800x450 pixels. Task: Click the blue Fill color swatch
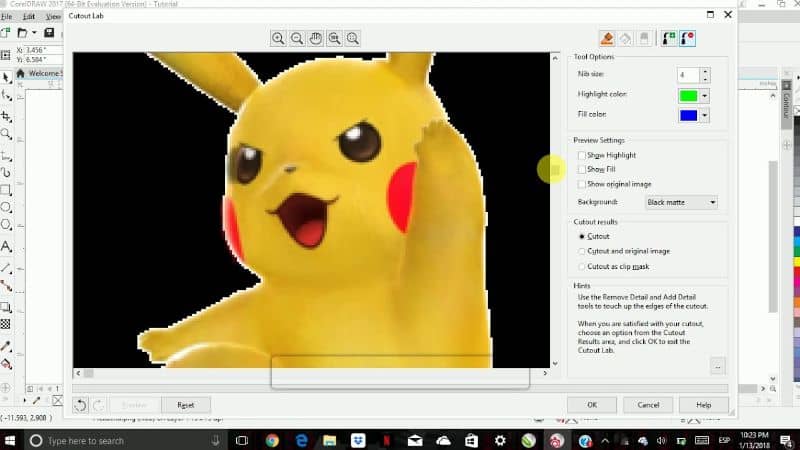(x=688, y=115)
